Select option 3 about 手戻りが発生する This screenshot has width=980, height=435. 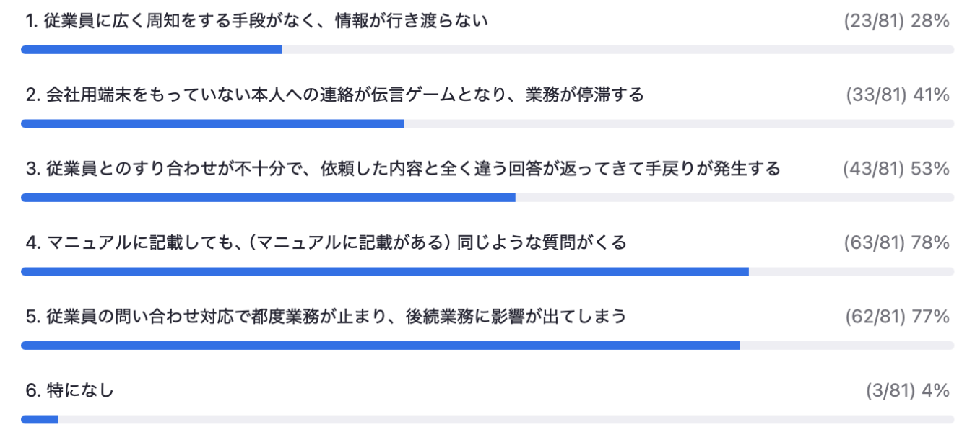[403, 169]
